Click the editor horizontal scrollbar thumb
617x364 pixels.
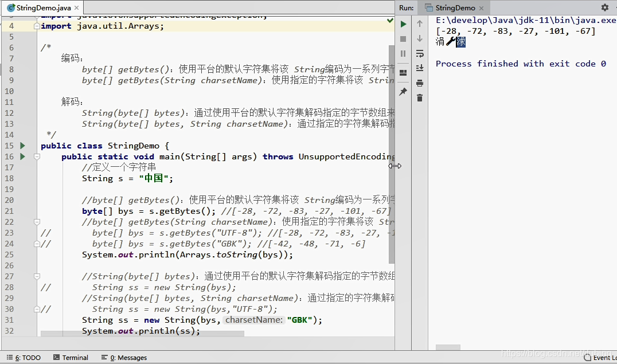point(142,334)
